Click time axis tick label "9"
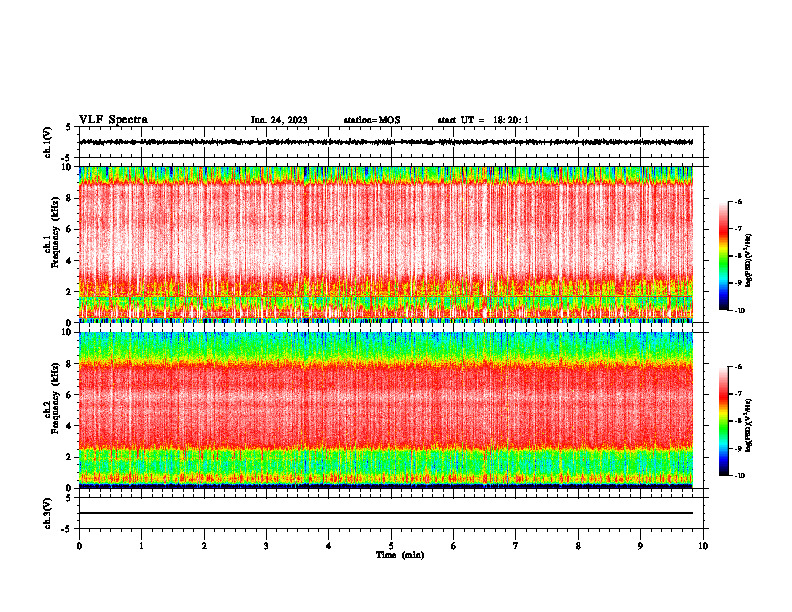Viewport: 792px width, 612px height. 640,546
